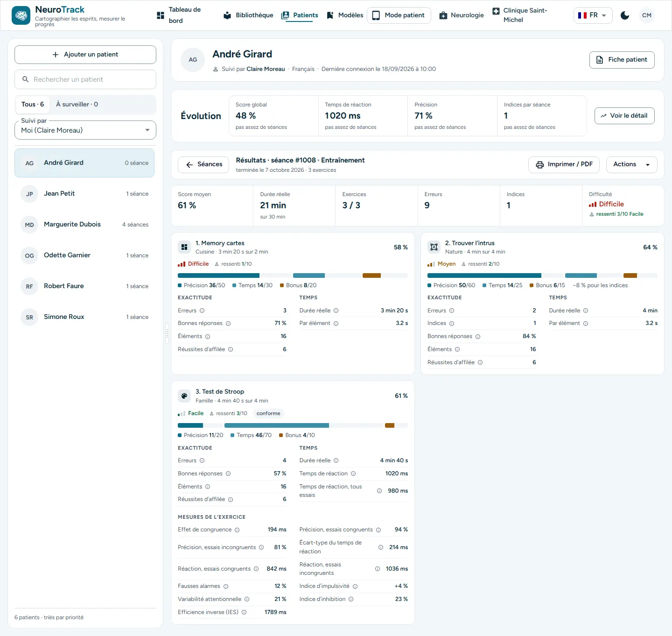This screenshot has height=636, width=672.
Task: Show info for Indice d'inhibition
Action: click(x=351, y=600)
